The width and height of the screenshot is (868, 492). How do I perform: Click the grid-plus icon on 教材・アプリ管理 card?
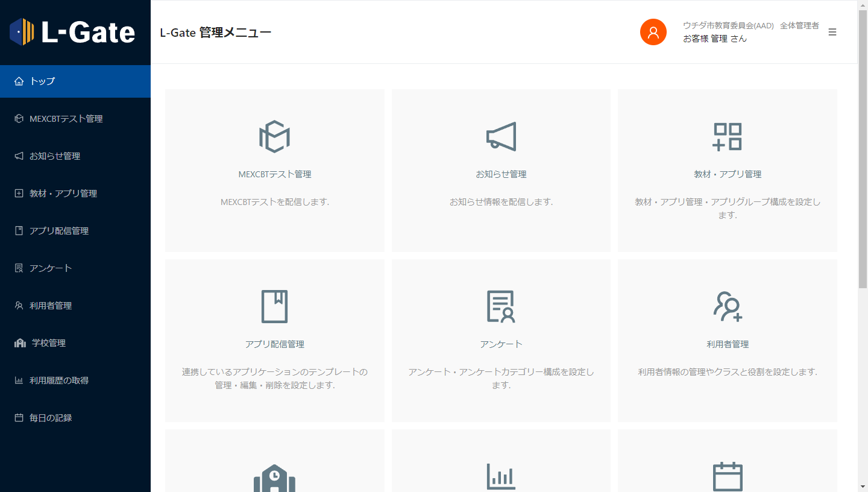pos(728,136)
